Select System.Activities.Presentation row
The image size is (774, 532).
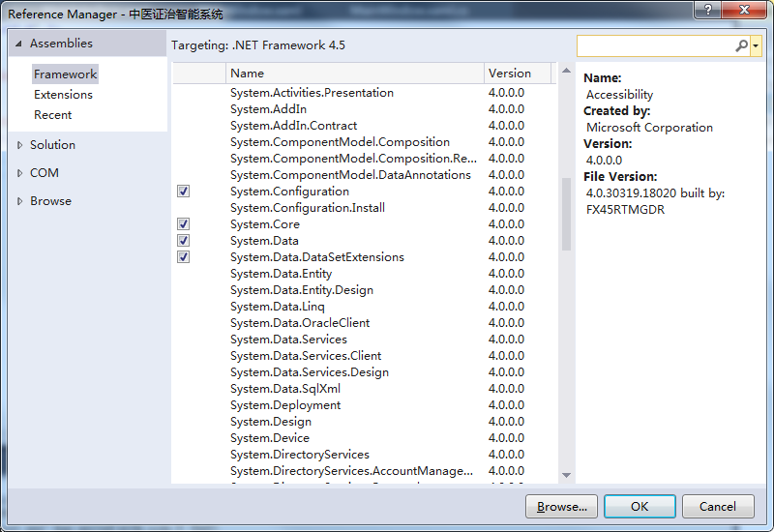click(365, 93)
